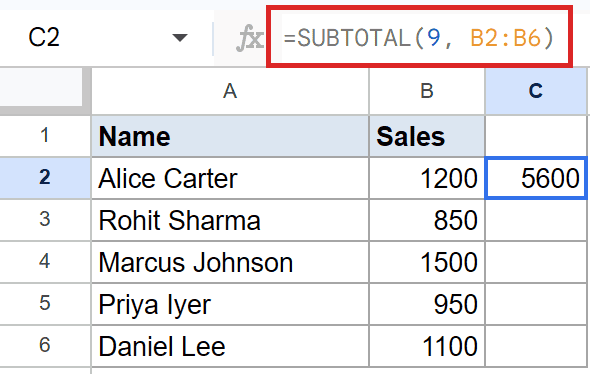590x374 pixels.
Task: Select empty cell C5
Action: tap(536, 305)
